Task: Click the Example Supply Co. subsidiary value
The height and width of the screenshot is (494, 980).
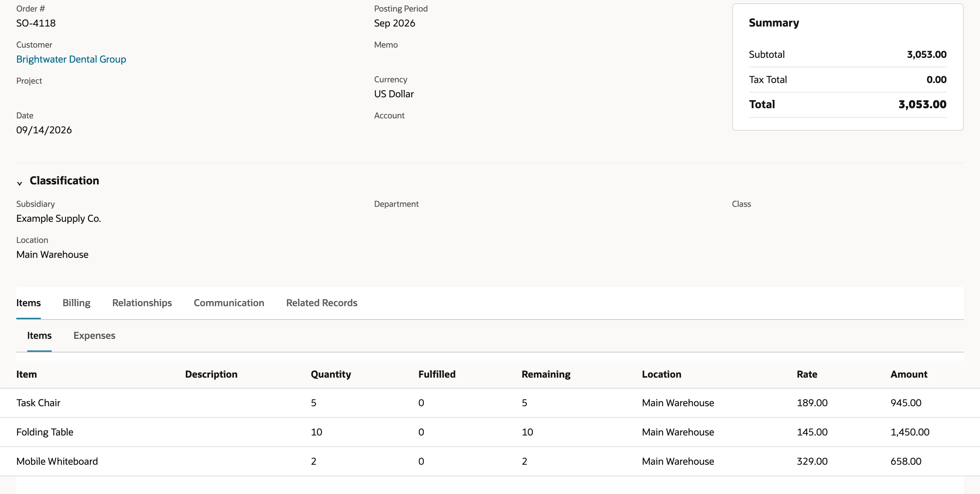Action: point(59,219)
